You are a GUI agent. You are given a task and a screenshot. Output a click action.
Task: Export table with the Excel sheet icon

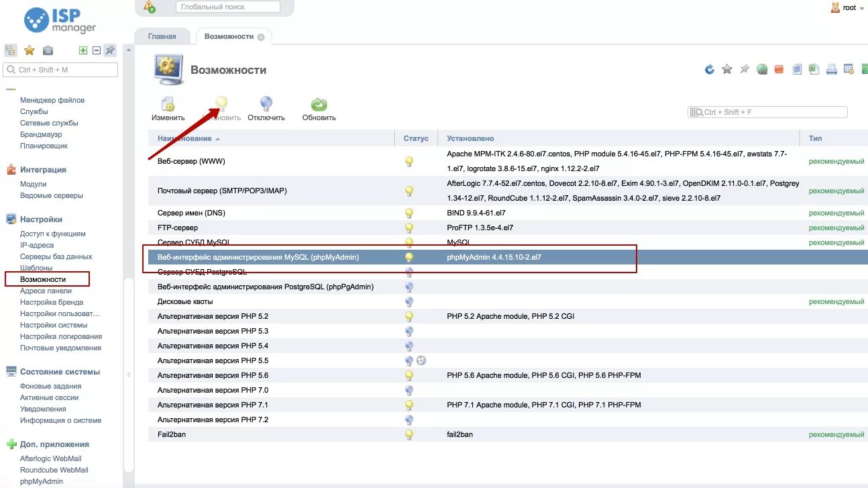click(x=814, y=69)
